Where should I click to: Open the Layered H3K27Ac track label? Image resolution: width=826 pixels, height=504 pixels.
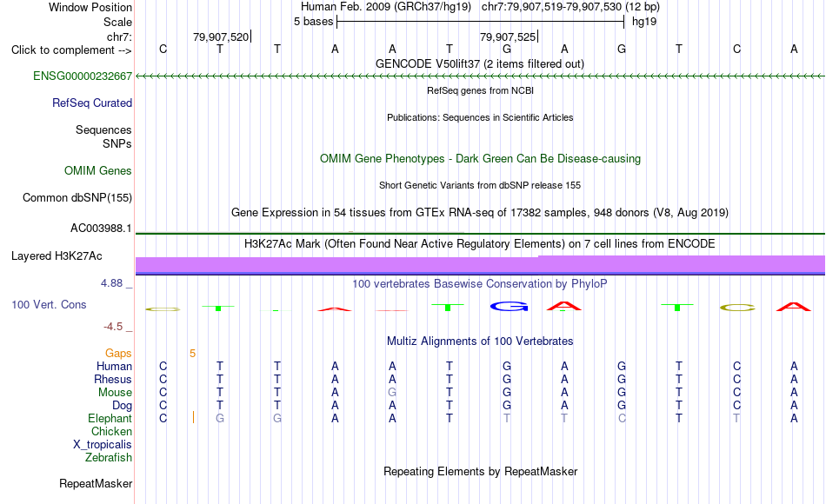(x=57, y=256)
